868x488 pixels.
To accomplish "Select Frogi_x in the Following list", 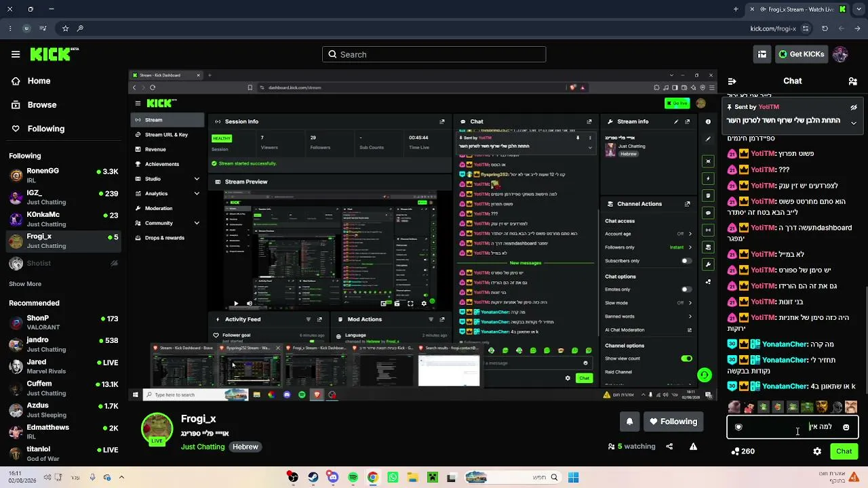I will (x=63, y=241).
